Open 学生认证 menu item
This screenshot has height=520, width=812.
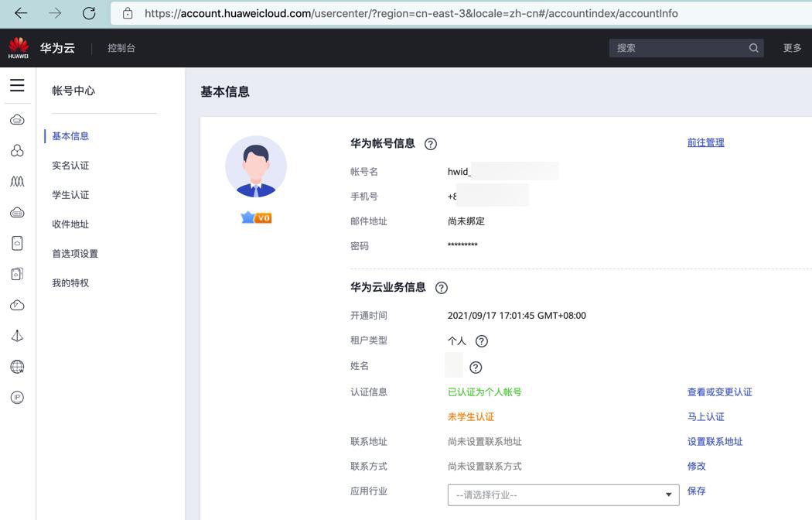(70, 195)
